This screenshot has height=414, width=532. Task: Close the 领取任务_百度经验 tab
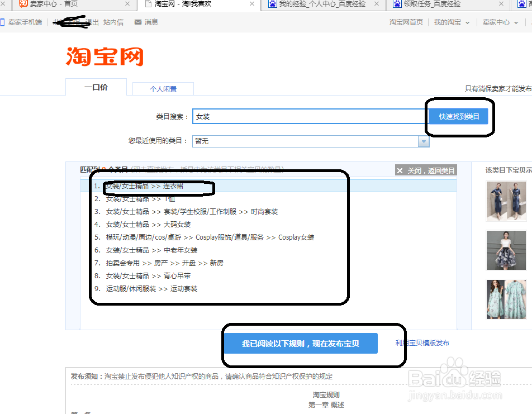click(x=501, y=4)
